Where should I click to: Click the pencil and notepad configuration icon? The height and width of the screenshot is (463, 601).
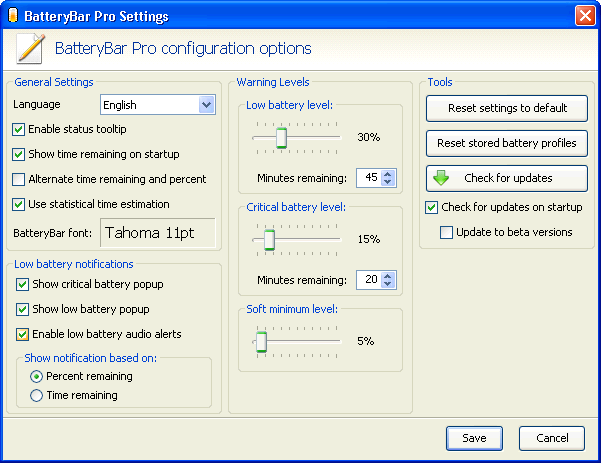point(31,49)
